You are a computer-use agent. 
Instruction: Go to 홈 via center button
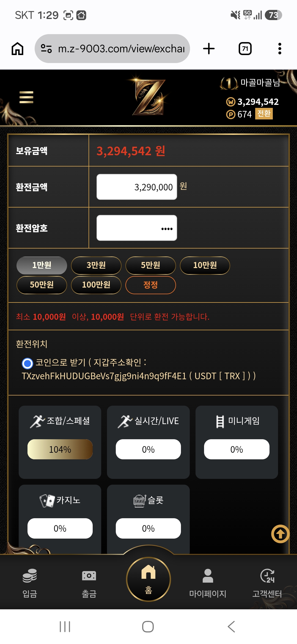148,579
